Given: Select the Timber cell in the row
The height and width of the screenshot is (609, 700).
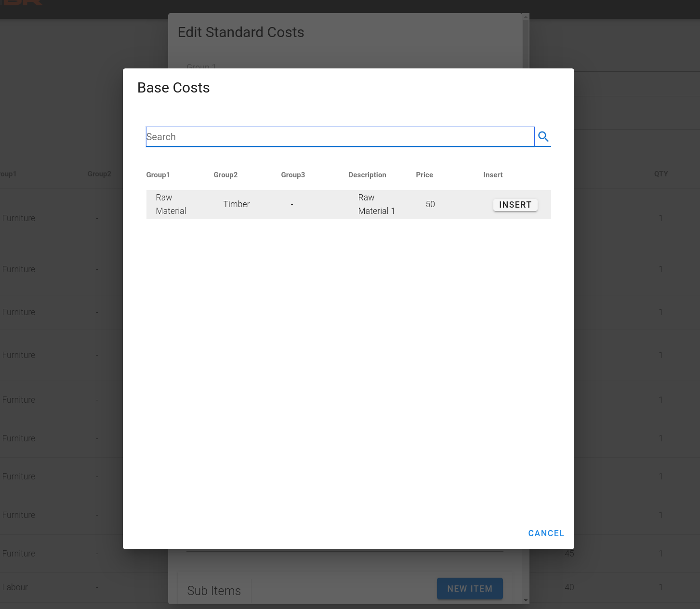Looking at the screenshot, I should point(237,204).
